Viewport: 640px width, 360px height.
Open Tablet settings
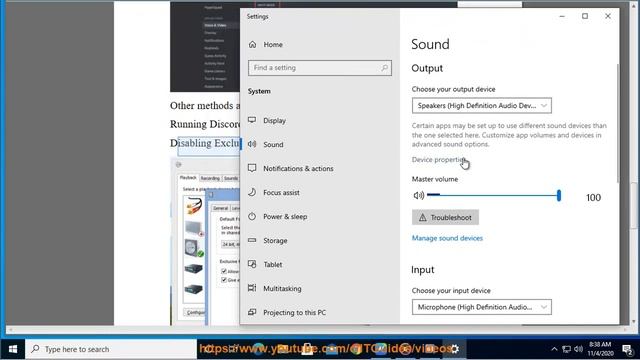pyautogui.click(x=265, y=264)
